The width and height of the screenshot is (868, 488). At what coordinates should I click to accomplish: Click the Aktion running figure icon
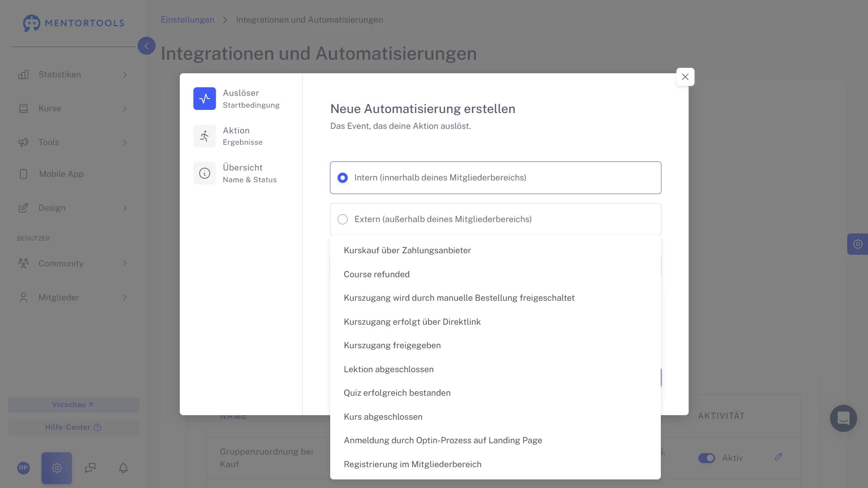click(204, 136)
